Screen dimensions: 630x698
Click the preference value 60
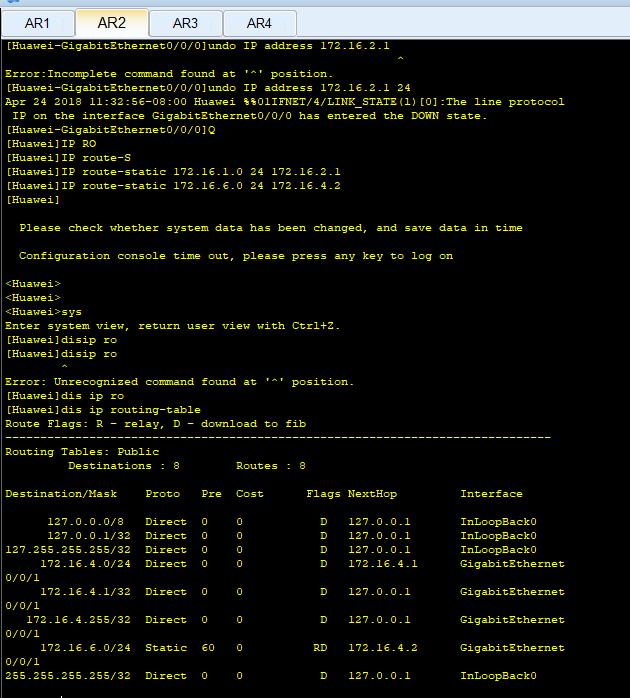coord(208,648)
